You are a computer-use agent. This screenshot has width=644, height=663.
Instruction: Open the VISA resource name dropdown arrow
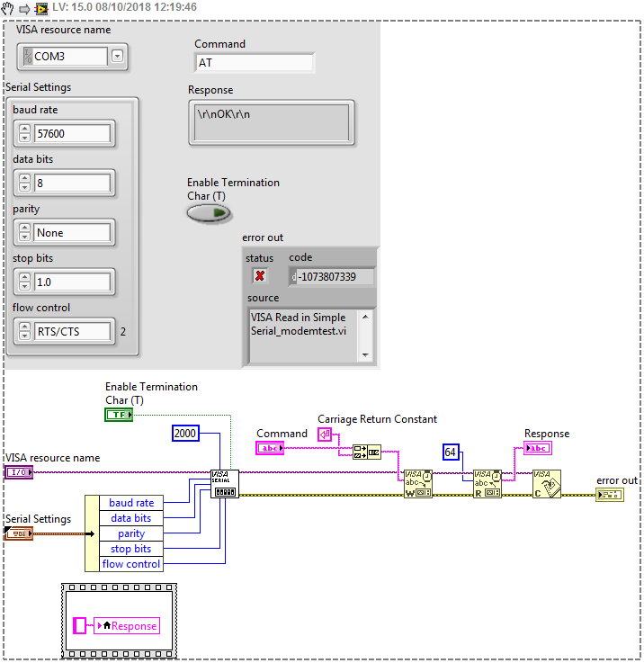tap(117, 56)
